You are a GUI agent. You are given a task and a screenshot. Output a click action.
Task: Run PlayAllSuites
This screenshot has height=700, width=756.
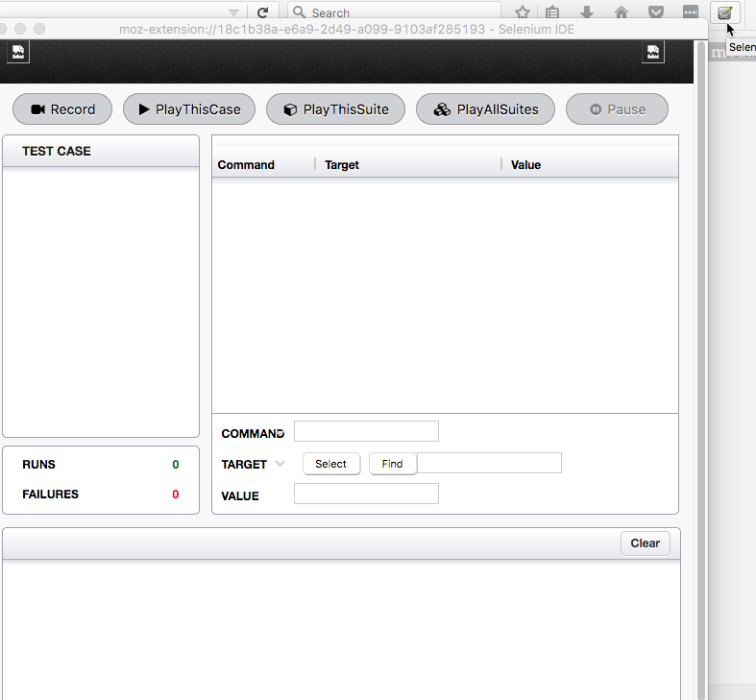(485, 109)
